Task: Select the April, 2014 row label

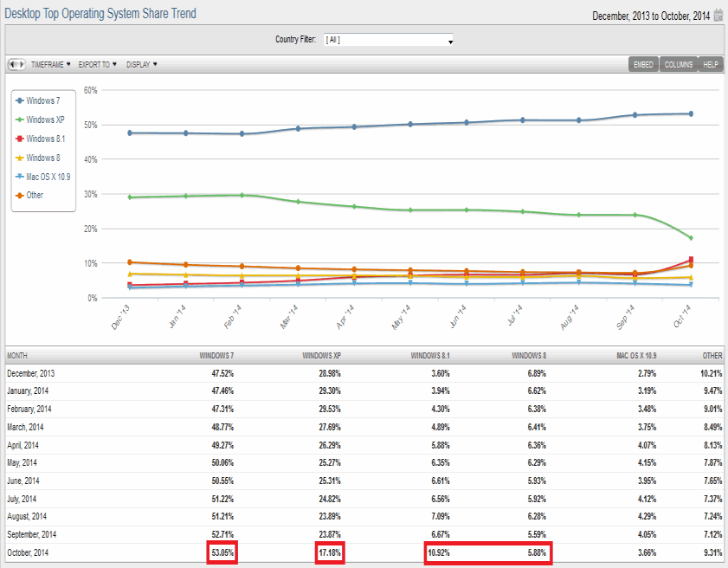Action: coord(23,445)
